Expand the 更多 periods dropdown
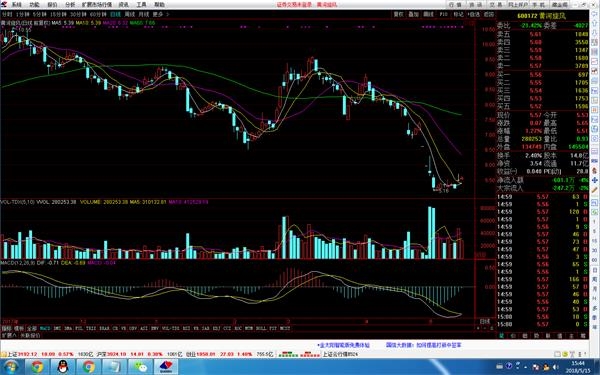 click(x=160, y=14)
